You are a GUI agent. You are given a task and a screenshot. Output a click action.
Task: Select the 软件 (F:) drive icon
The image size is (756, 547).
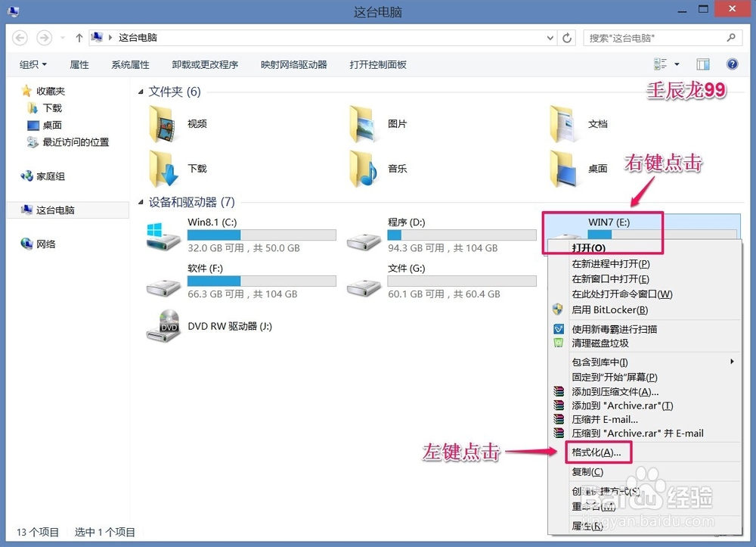(x=164, y=288)
